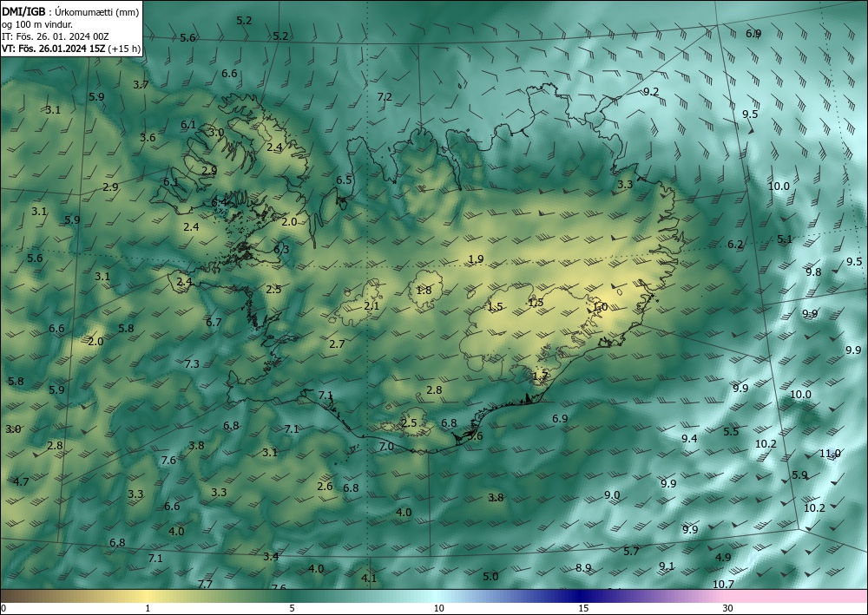Click the map value '9.4'

(x=689, y=439)
